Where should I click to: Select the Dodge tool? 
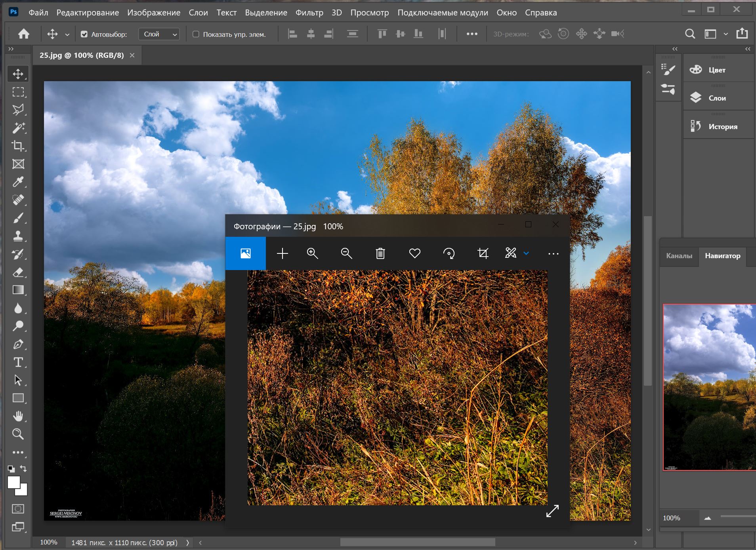(18, 326)
